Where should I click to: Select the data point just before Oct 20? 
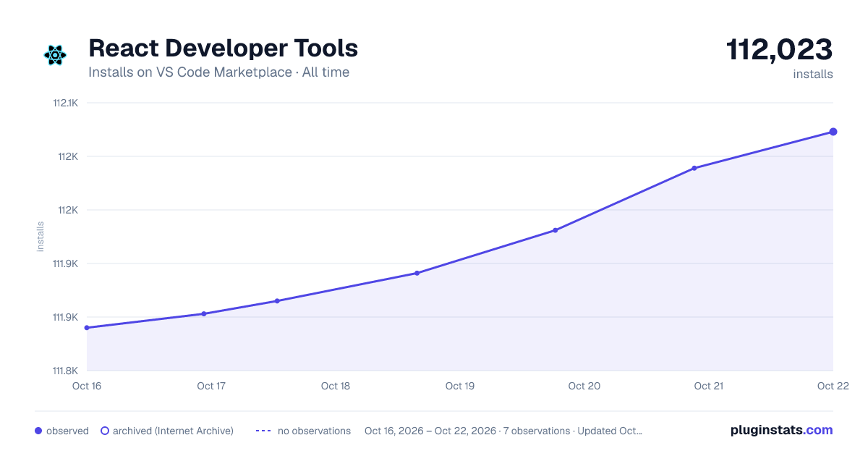tap(555, 230)
